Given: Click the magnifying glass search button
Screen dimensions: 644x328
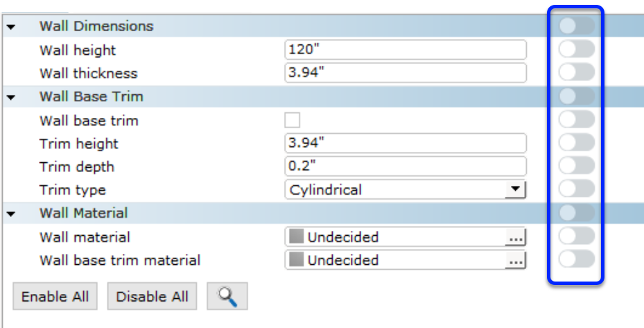Looking at the screenshot, I should pos(227,296).
